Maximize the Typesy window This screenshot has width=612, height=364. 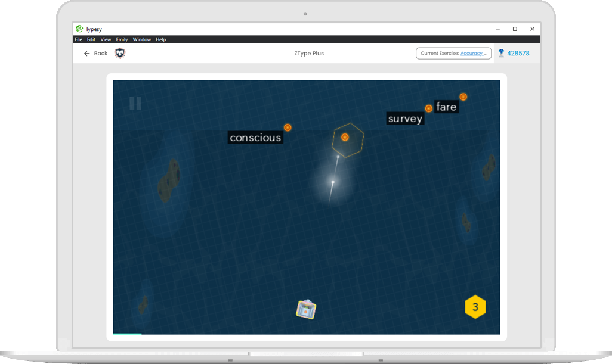(x=515, y=29)
